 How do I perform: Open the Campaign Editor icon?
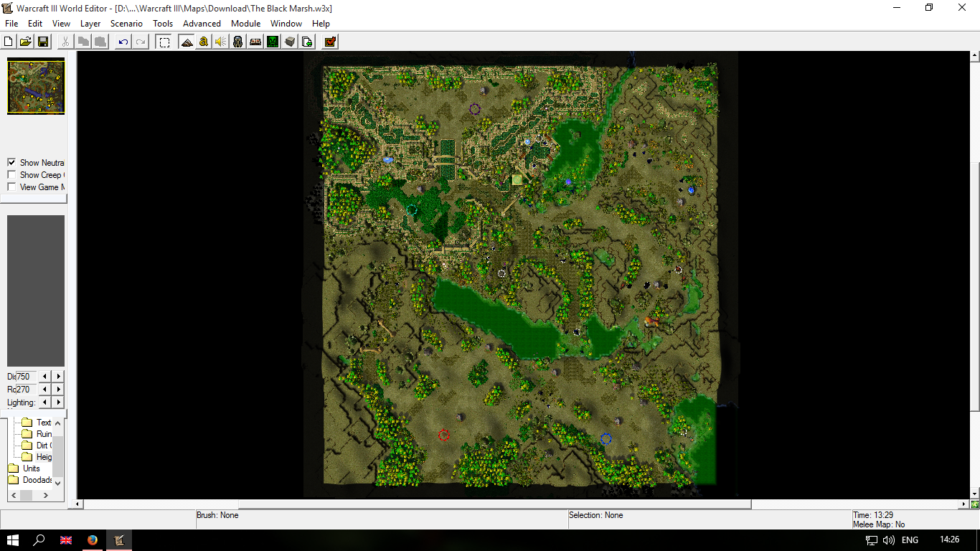(x=255, y=42)
